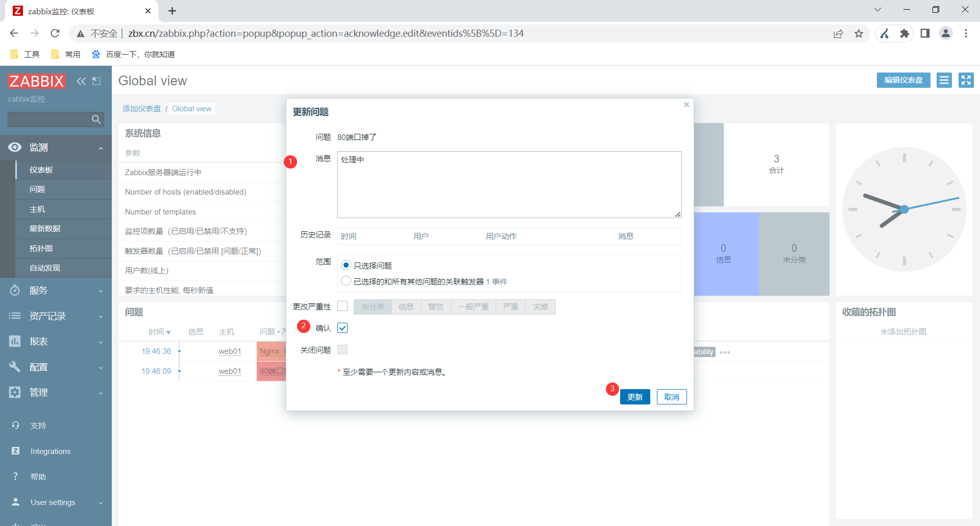
Task: Go back in browser history
Action: [14, 34]
